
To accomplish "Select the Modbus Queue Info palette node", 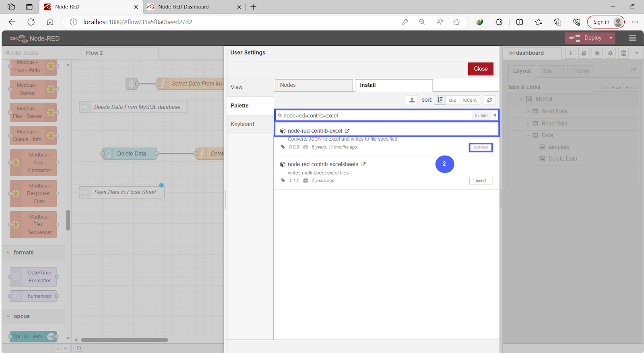I will pyautogui.click(x=33, y=135).
